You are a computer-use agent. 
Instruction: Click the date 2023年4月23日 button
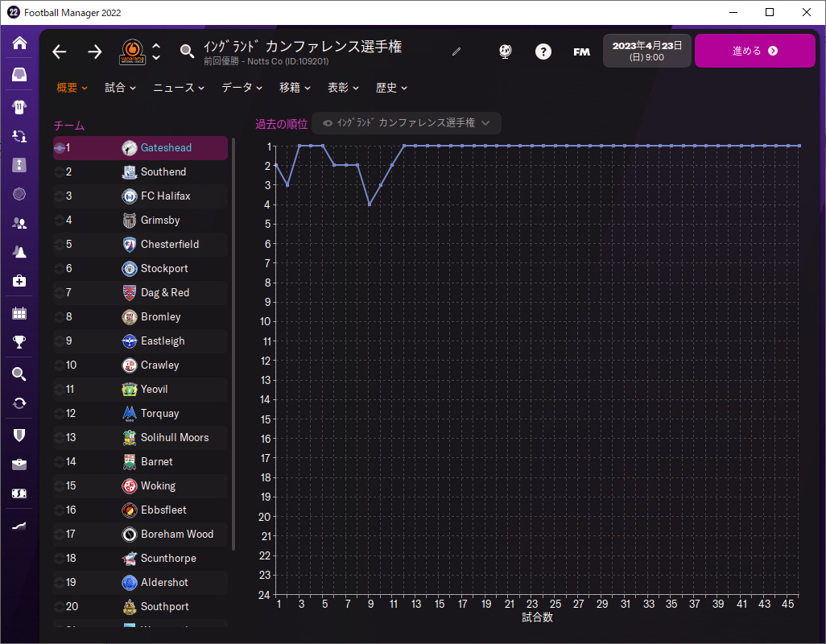(647, 51)
